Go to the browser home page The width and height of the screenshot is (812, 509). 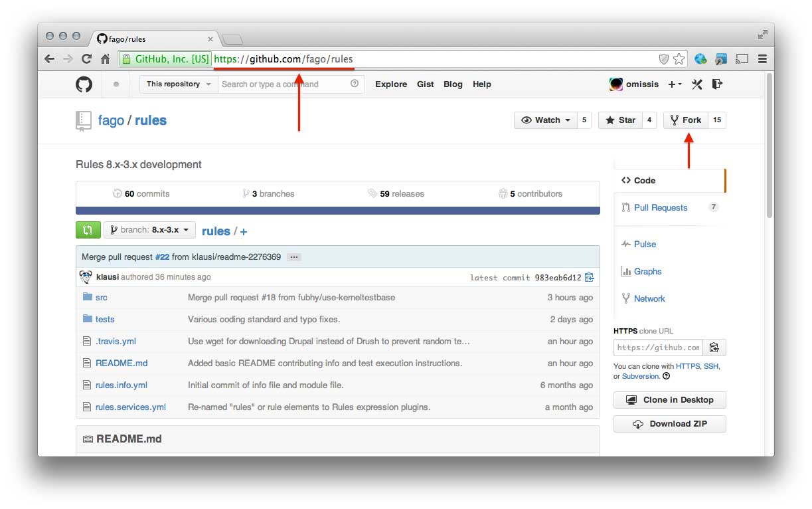click(105, 59)
